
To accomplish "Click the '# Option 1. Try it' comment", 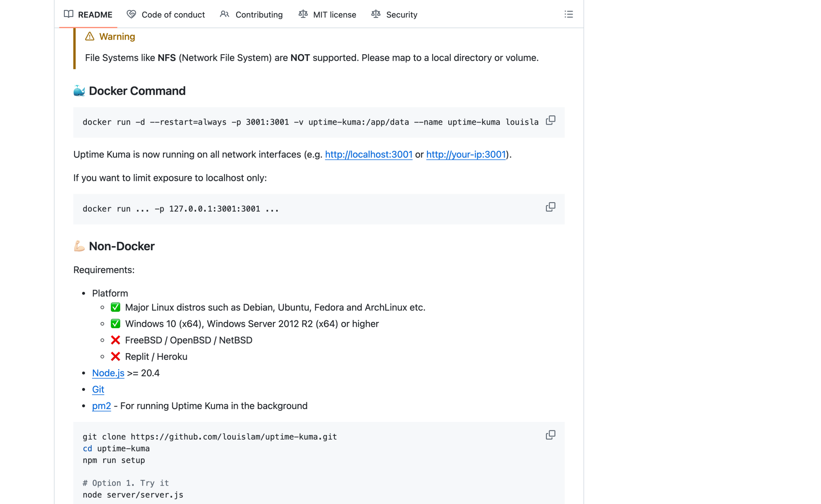I will (x=126, y=483).
